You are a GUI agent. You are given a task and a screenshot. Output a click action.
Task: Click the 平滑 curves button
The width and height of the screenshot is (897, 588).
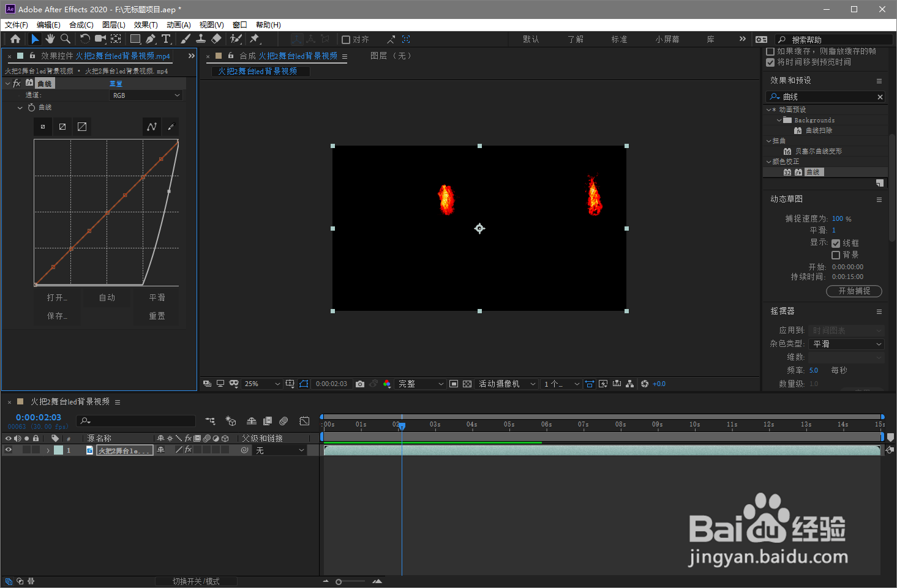157,297
